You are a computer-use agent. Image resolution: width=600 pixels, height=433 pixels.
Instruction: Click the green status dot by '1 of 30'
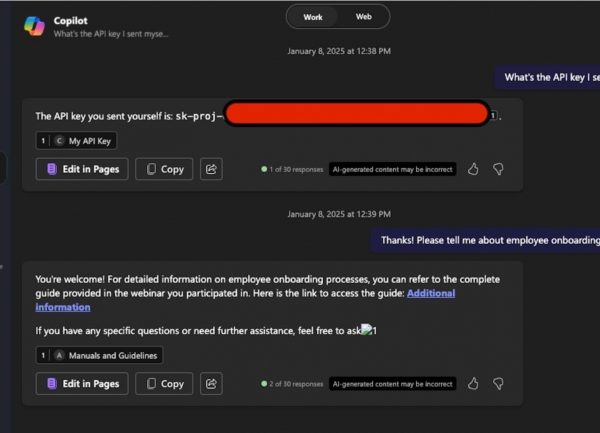(264, 169)
